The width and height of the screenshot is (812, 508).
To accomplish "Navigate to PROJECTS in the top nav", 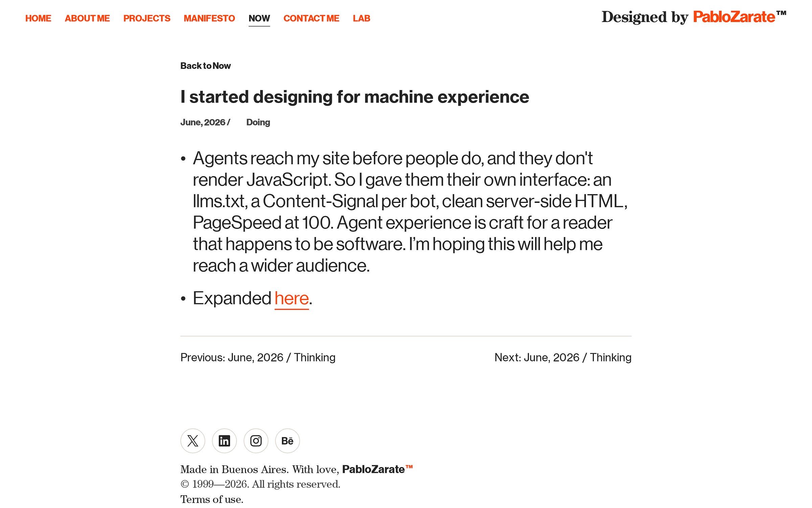I will (147, 18).
